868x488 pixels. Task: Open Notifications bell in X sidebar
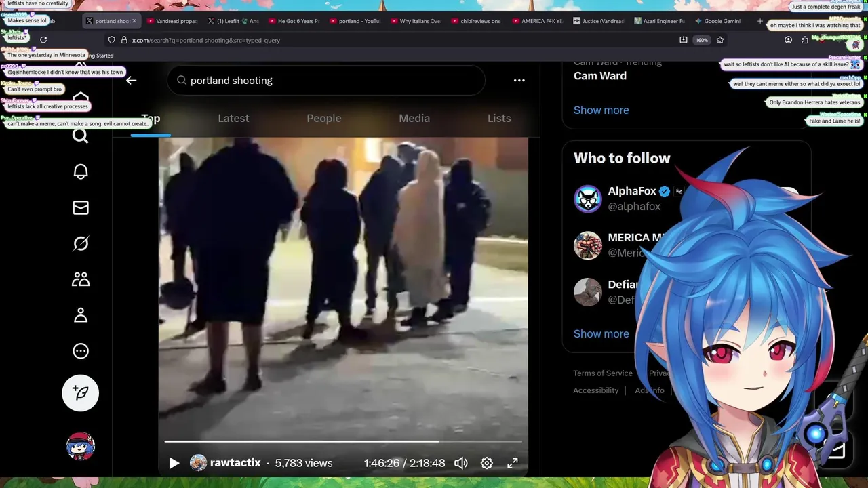click(x=81, y=171)
